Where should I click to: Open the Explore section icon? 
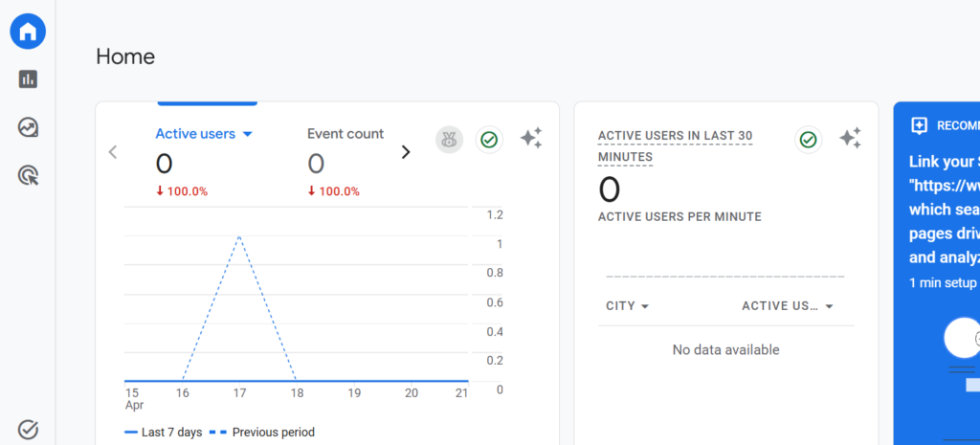pyautogui.click(x=28, y=127)
